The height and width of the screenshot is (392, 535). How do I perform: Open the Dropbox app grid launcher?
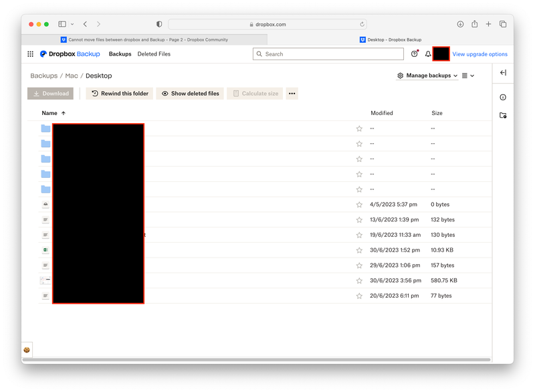(30, 54)
